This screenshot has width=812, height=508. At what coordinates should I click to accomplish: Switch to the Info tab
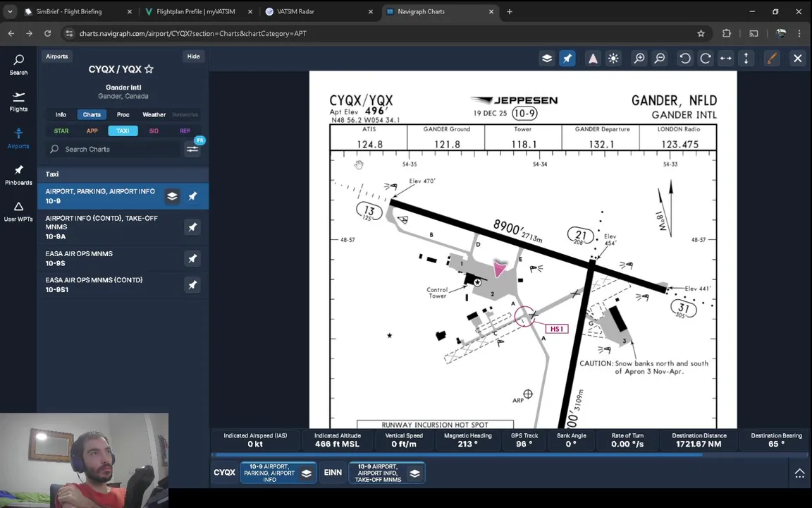(61, 114)
